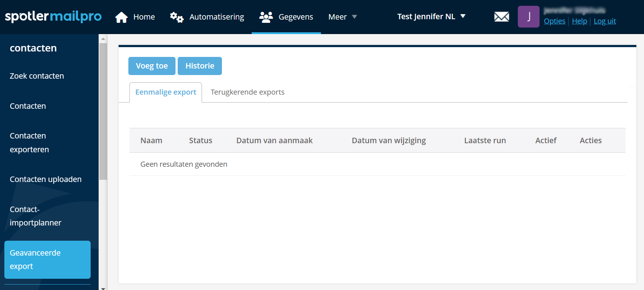Click the Log uit link
Viewport: 644px width, 290px height.
pyautogui.click(x=605, y=21)
